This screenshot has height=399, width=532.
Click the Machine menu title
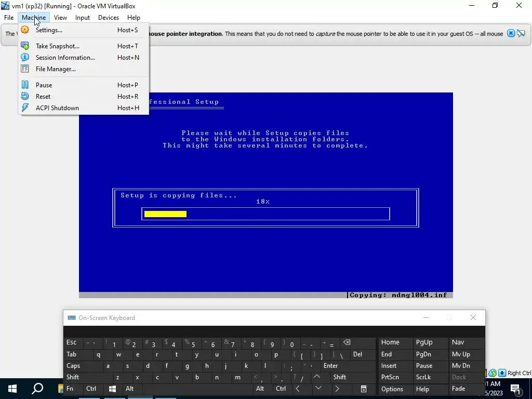pos(34,17)
